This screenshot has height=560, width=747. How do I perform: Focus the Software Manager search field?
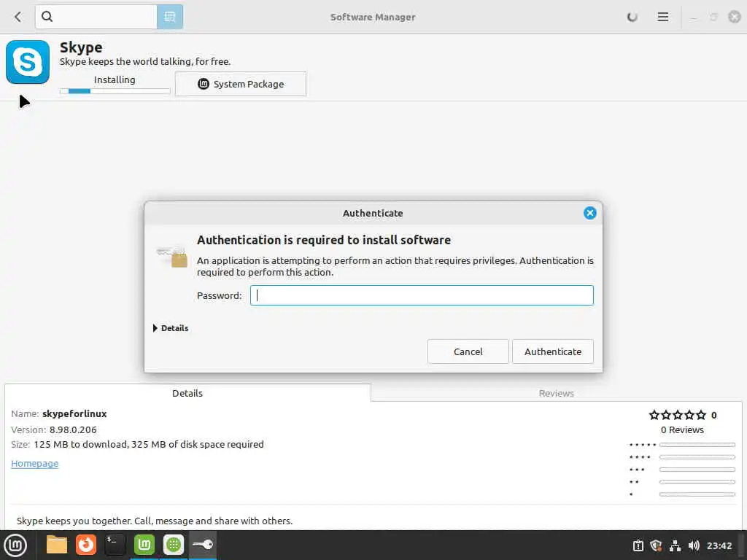96,17
